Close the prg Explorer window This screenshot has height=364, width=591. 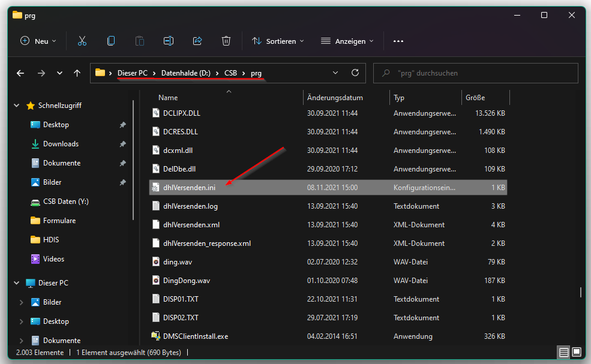(x=572, y=15)
